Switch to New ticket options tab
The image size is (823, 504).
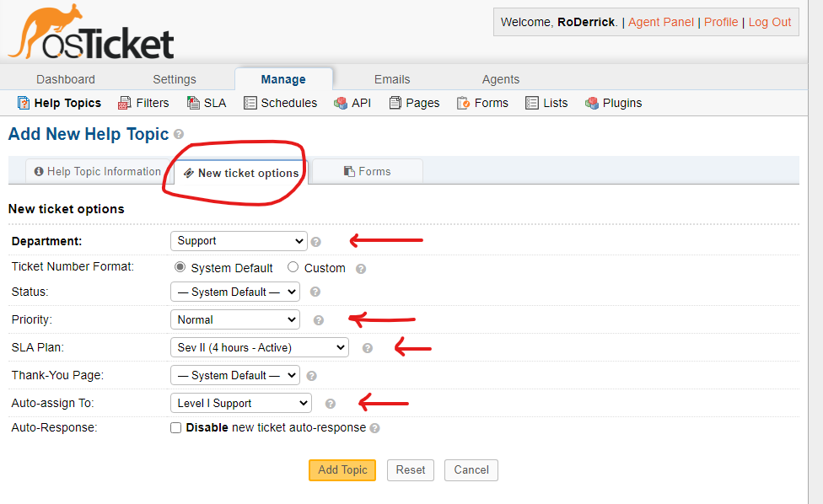(241, 173)
